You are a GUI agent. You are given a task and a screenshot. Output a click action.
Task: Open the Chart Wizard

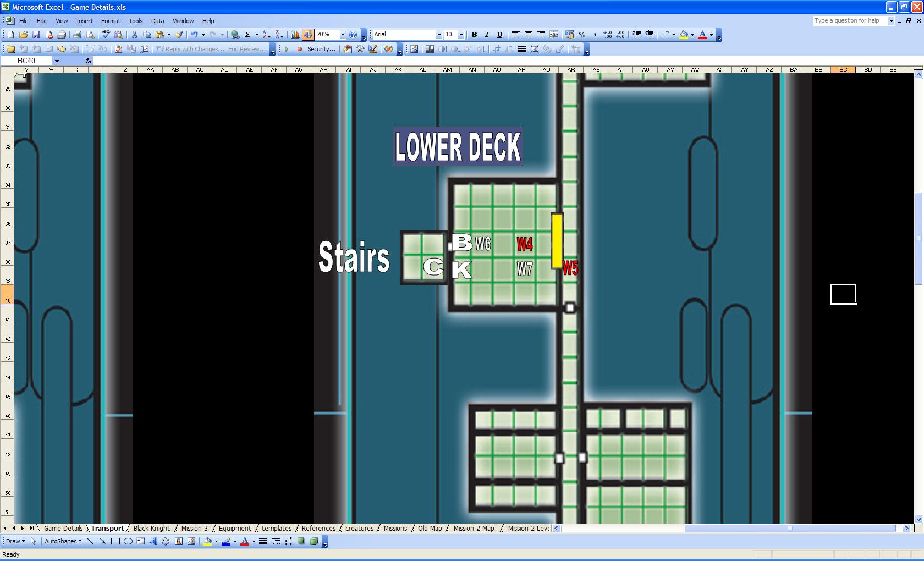click(295, 35)
